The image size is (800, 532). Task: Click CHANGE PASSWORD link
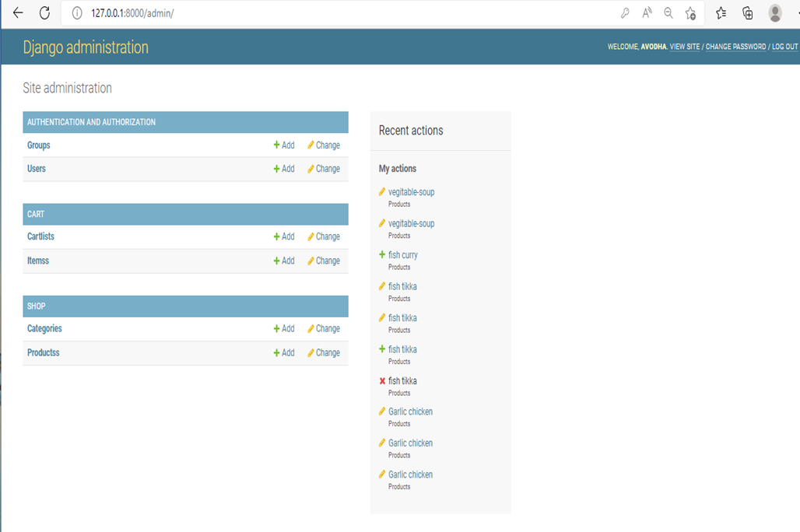click(735, 47)
